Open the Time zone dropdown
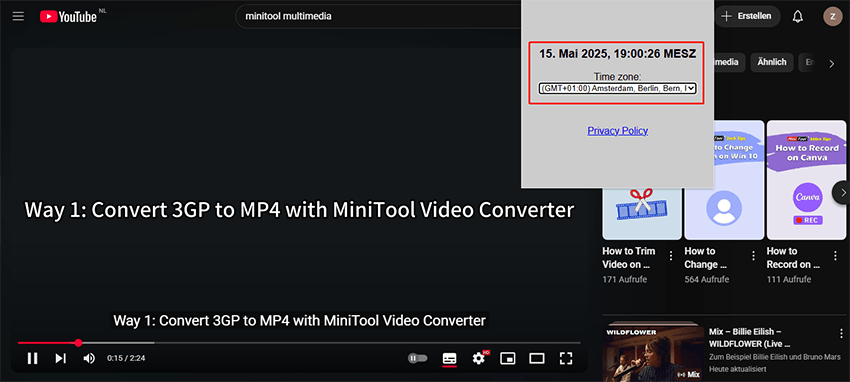 [617, 88]
